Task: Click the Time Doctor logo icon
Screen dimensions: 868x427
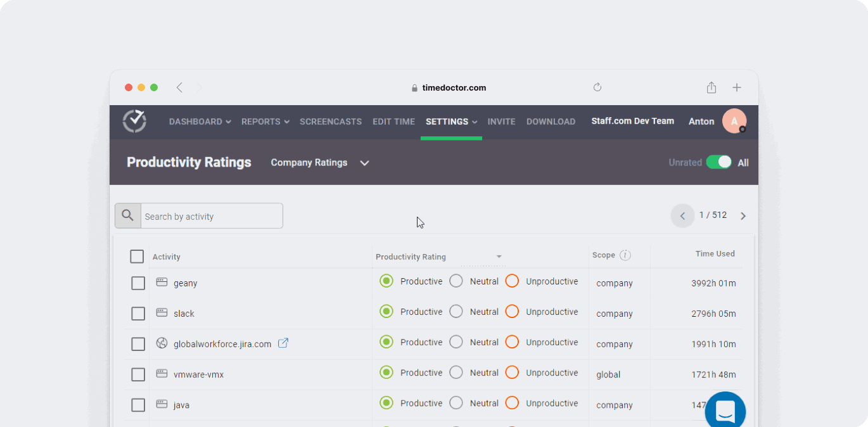Action: (x=134, y=121)
